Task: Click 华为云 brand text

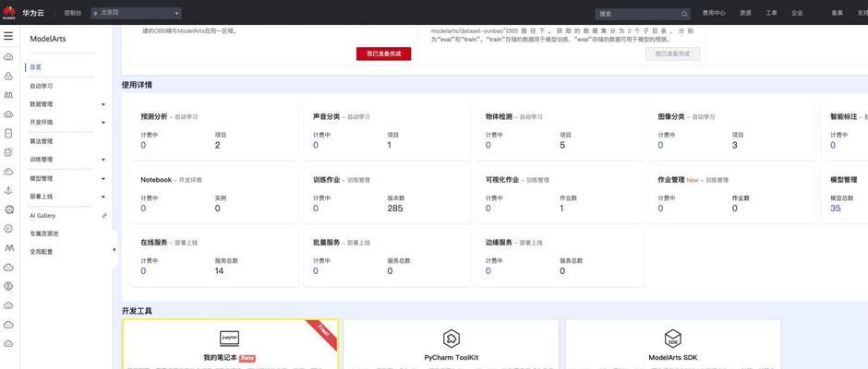Action: click(33, 12)
